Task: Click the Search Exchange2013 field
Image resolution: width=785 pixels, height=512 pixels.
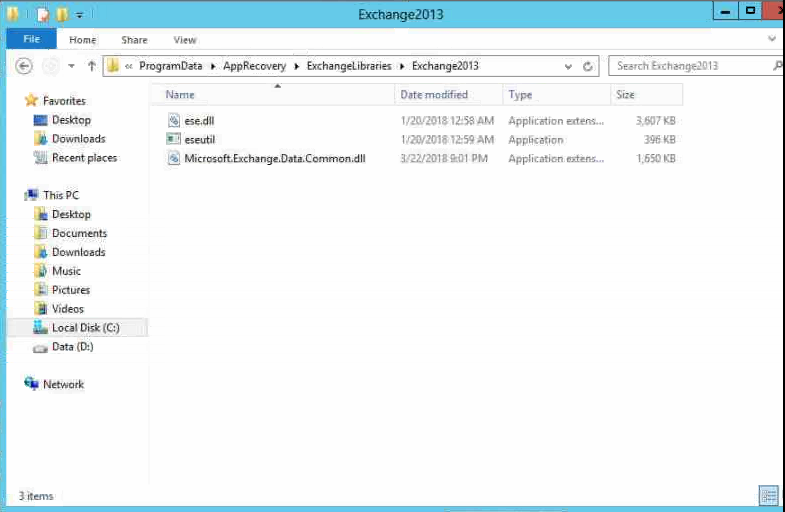Action: [693, 66]
